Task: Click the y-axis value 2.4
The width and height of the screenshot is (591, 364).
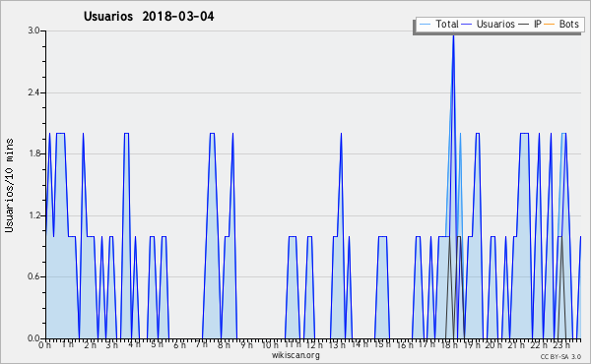Action: coord(33,92)
